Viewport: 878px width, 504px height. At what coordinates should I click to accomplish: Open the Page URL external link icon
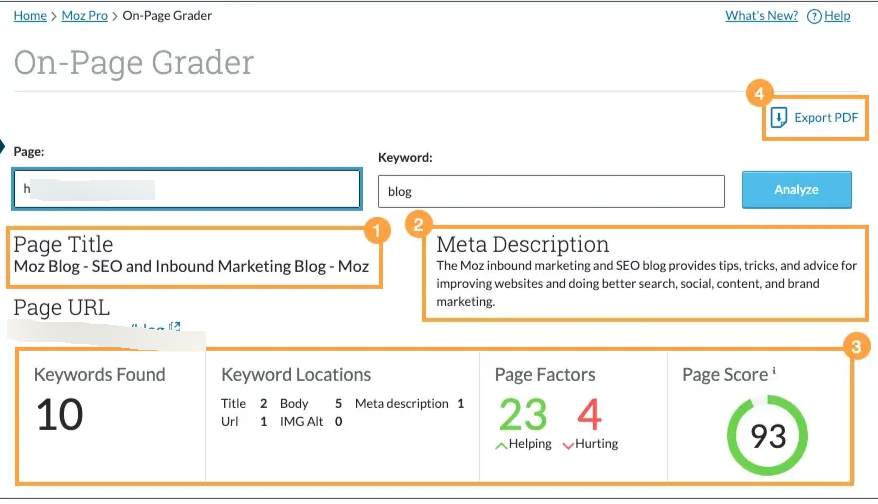click(x=175, y=327)
